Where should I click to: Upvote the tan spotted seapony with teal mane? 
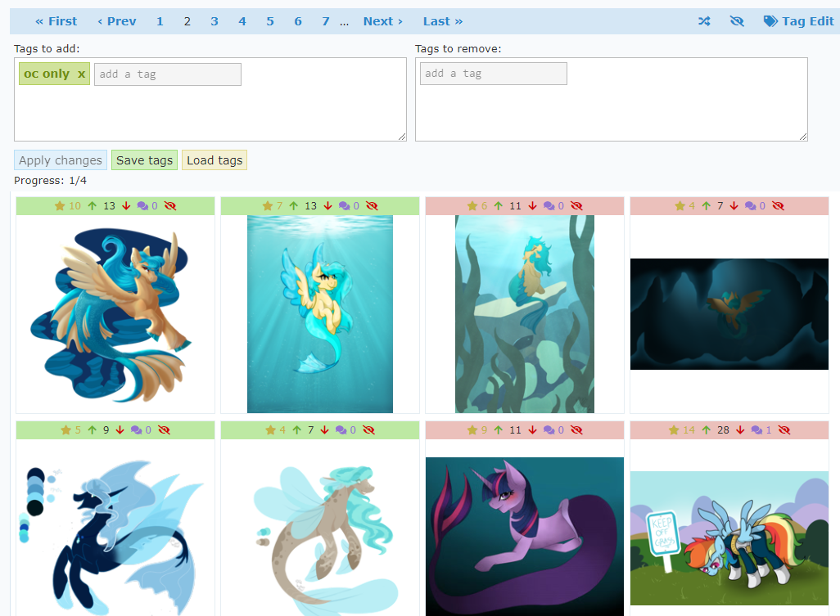pos(297,430)
